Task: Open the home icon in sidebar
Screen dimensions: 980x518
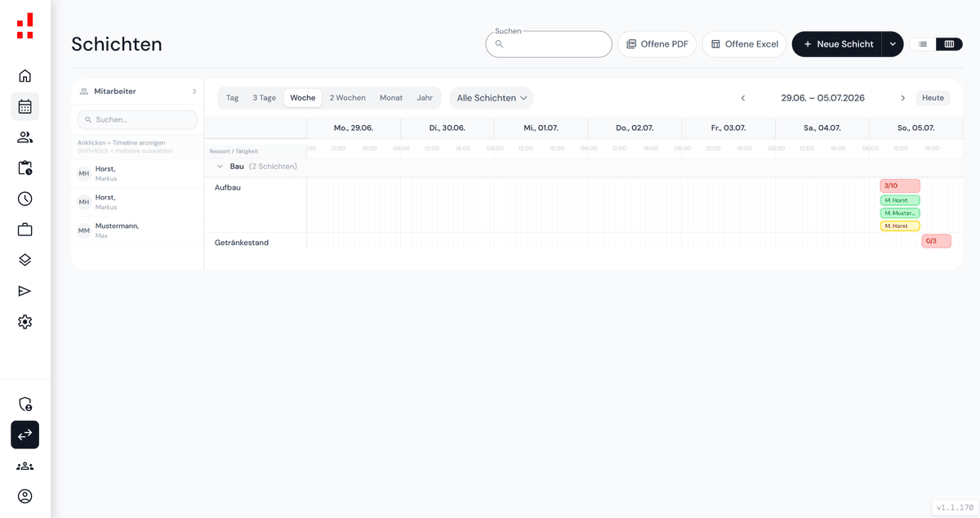Action: click(24, 76)
